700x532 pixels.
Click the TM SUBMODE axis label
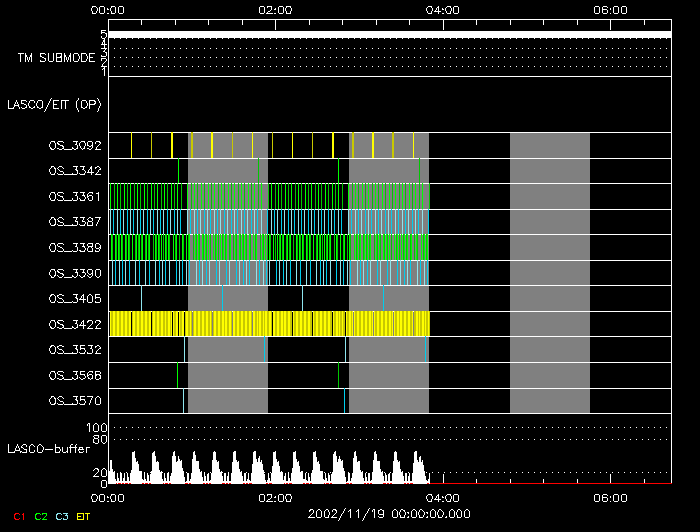click(x=56, y=58)
